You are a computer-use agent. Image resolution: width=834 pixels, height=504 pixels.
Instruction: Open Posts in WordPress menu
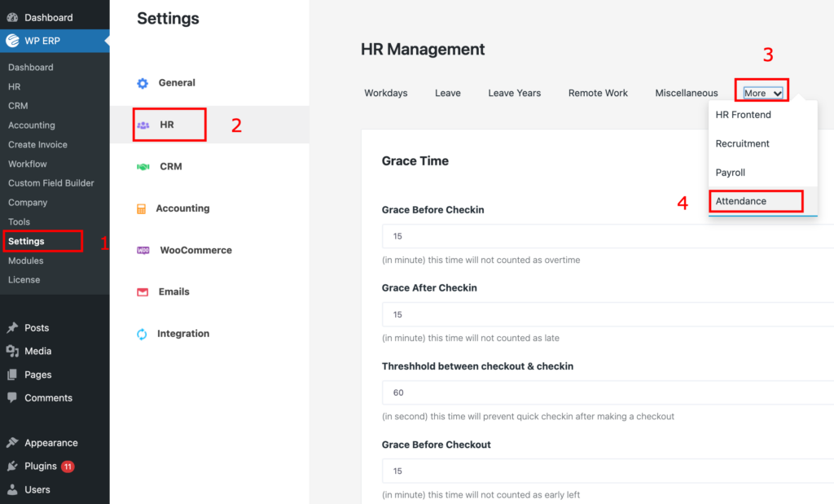pyautogui.click(x=37, y=328)
